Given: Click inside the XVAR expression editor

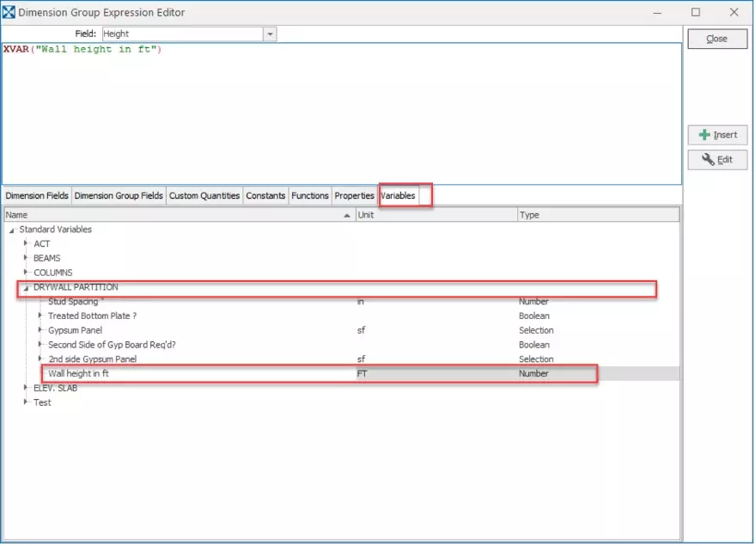Looking at the screenshot, I should (341, 114).
